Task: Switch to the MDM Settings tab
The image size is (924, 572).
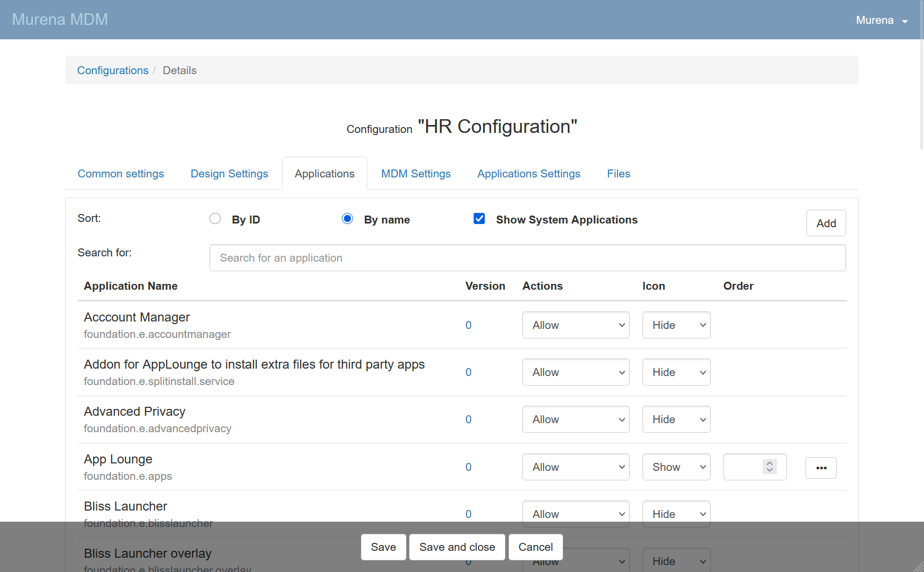Action: 415,174
